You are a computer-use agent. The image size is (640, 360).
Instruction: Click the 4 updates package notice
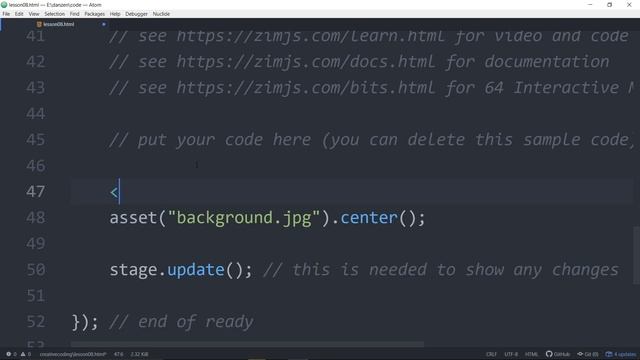click(x=621, y=354)
